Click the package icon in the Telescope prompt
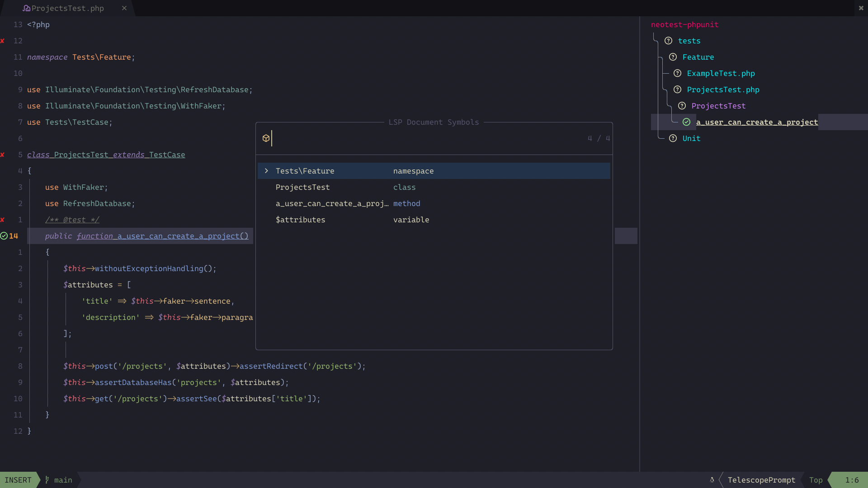Screen dimensions: 868x488 [266, 138]
